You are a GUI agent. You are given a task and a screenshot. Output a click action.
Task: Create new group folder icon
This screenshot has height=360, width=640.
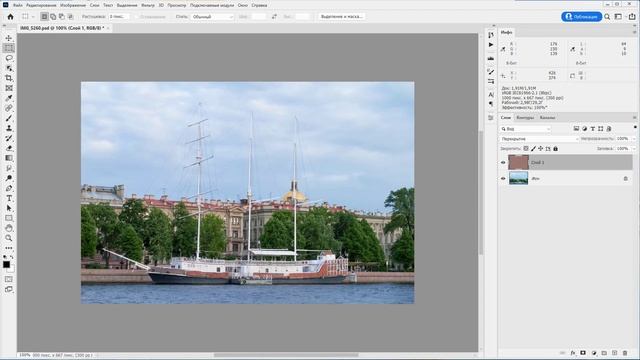604,353
